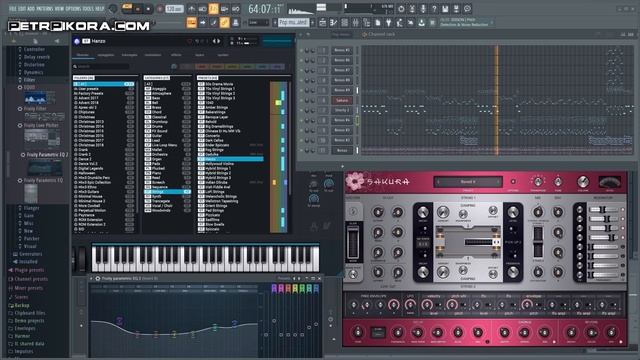This screenshot has height=360, width=640.
Task: Open the VIEW menu
Action: coord(60,9)
